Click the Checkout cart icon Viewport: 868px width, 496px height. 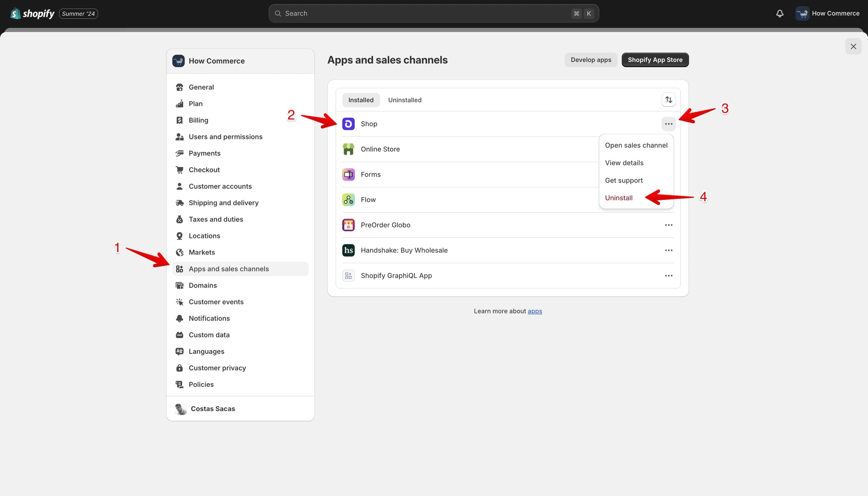point(179,170)
